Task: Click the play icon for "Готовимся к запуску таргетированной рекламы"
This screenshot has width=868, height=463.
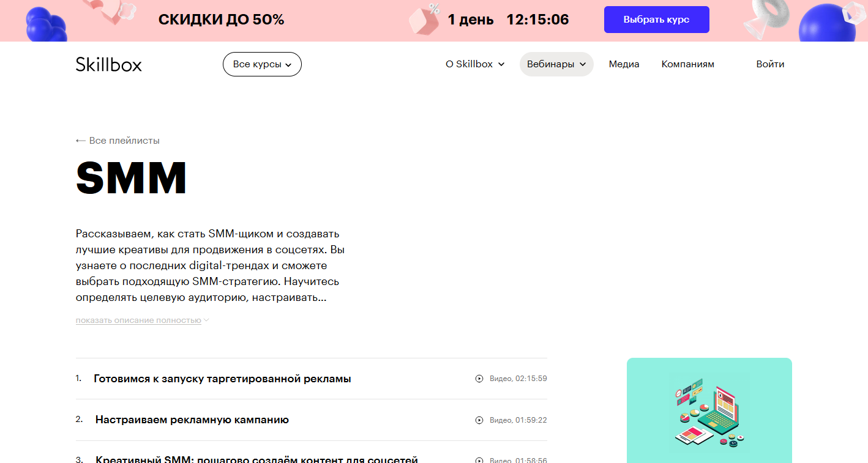Action: pos(478,379)
